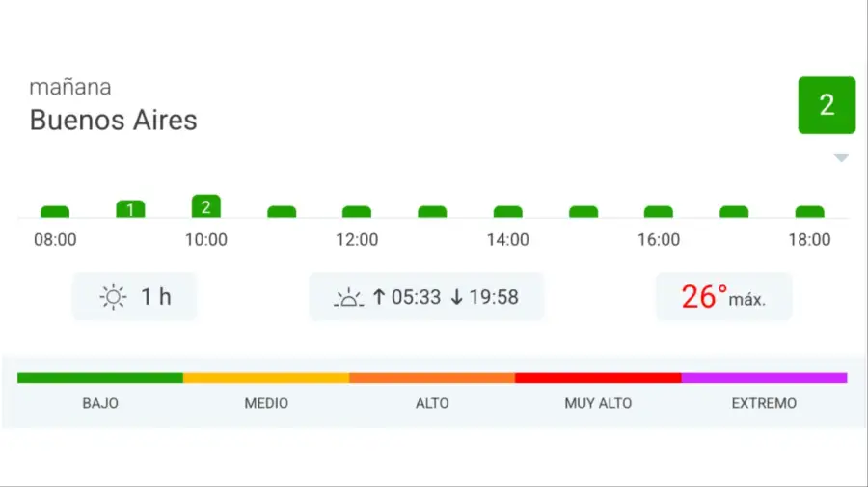The image size is (868, 487).
Task: Click the sunrise/sunset icon
Action: (x=348, y=297)
